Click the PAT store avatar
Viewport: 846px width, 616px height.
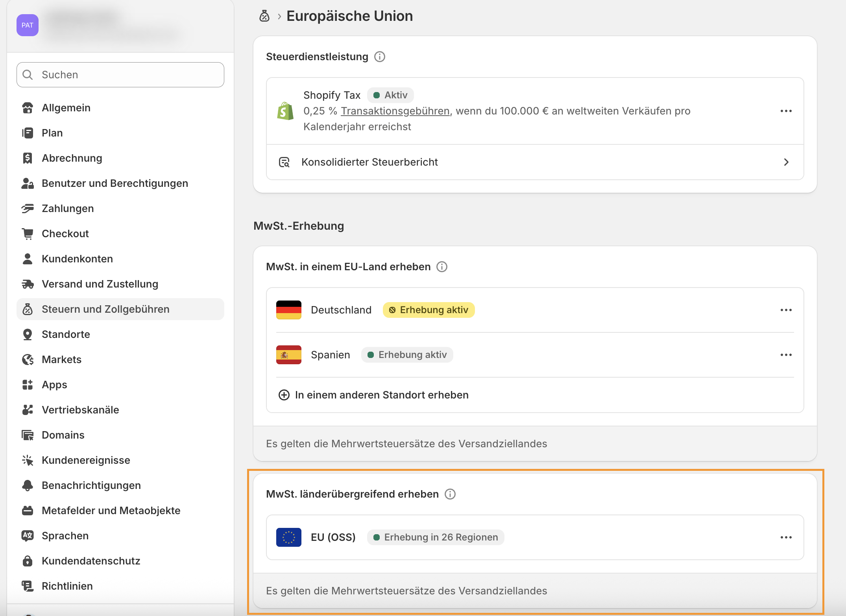[28, 25]
